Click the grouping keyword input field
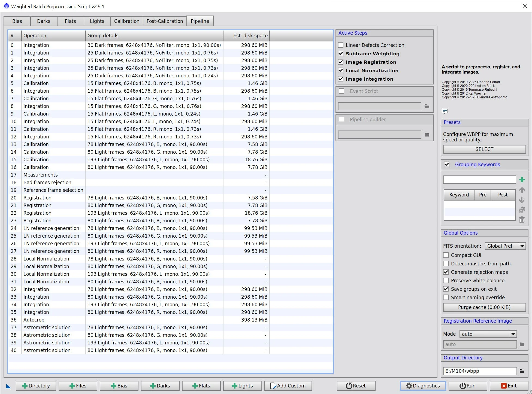This screenshot has height=394, width=532. 479,179
